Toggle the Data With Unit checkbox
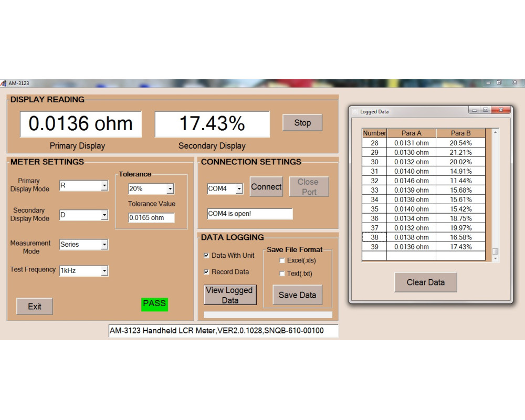Screen dimensions: 525x420 click(x=206, y=256)
